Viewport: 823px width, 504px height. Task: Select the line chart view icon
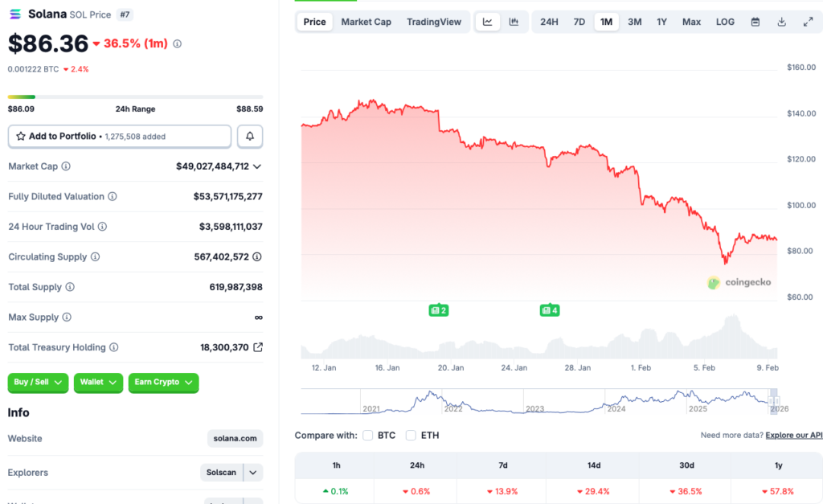[x=488, y=22]
